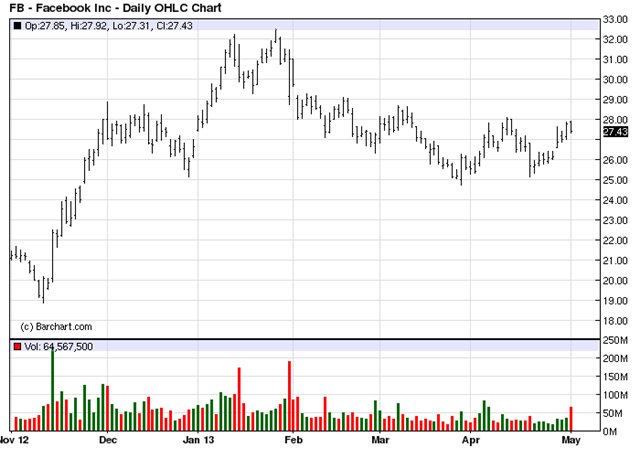This screenshot has width=640, height=468.
Task: Click the 24.00 price axis label
Action: pyautogui.click(x=616, y=200)
